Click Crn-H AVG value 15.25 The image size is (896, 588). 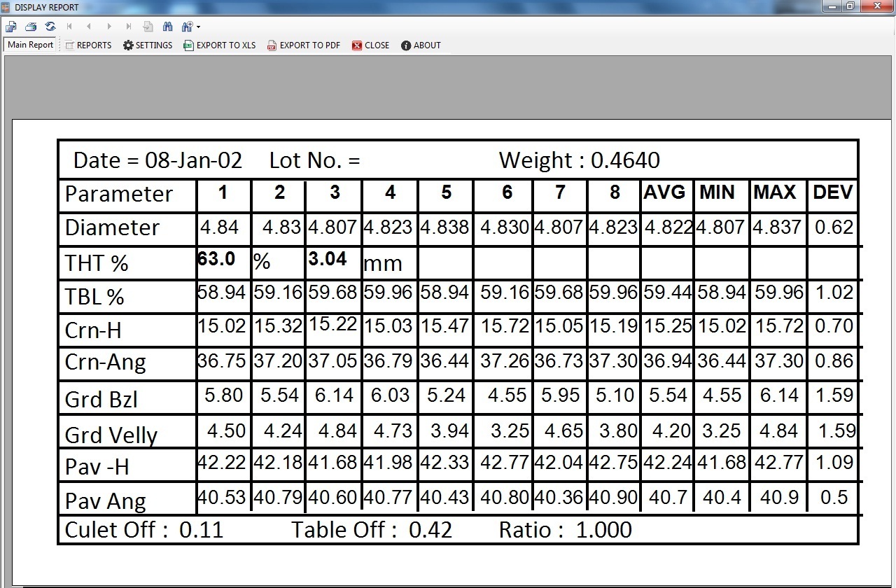[x=668, y=325]
